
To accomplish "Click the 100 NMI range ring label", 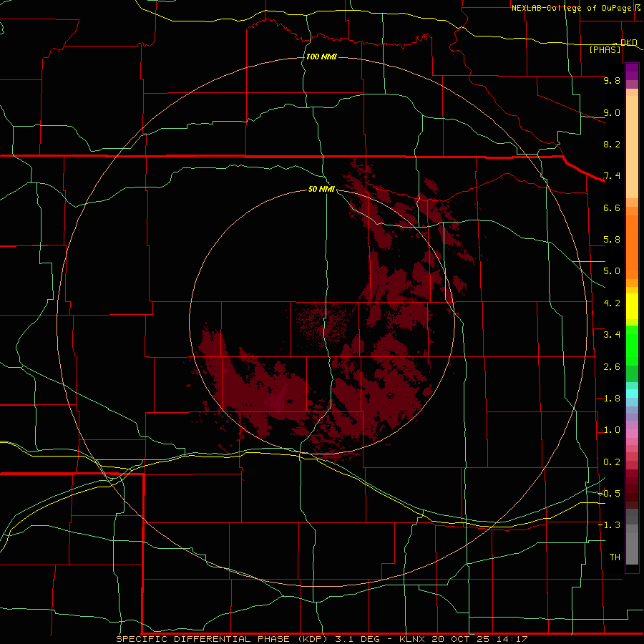I will click(x=321, y=57).
